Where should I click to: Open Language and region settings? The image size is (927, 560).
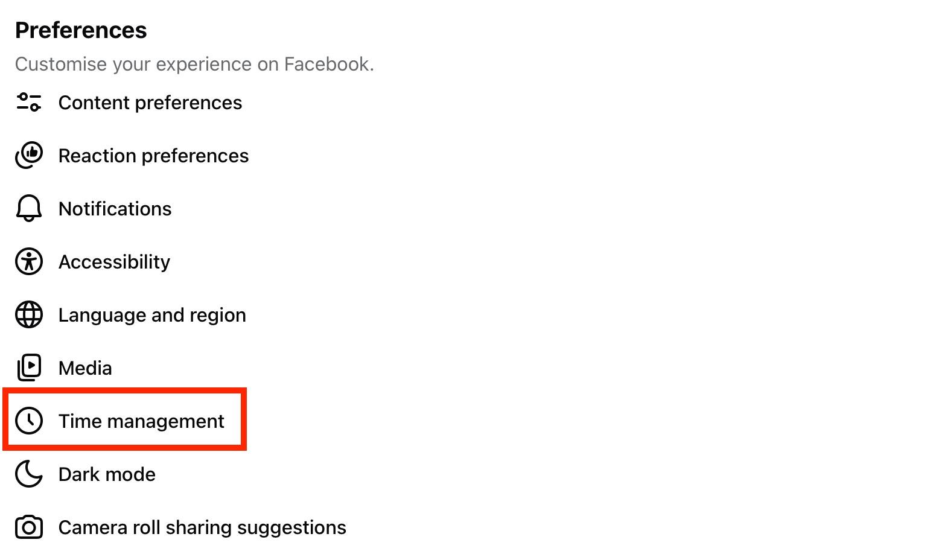pos(152,315)
